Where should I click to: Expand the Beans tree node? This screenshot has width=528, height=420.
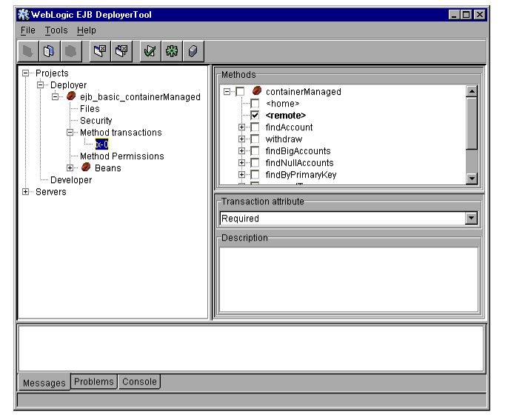[70, 167]
